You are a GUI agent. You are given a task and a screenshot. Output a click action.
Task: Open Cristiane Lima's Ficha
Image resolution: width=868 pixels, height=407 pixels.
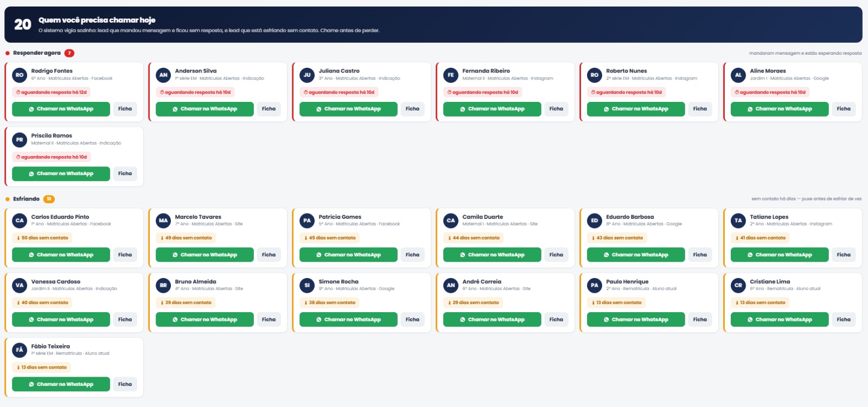(x=844, y=319)
